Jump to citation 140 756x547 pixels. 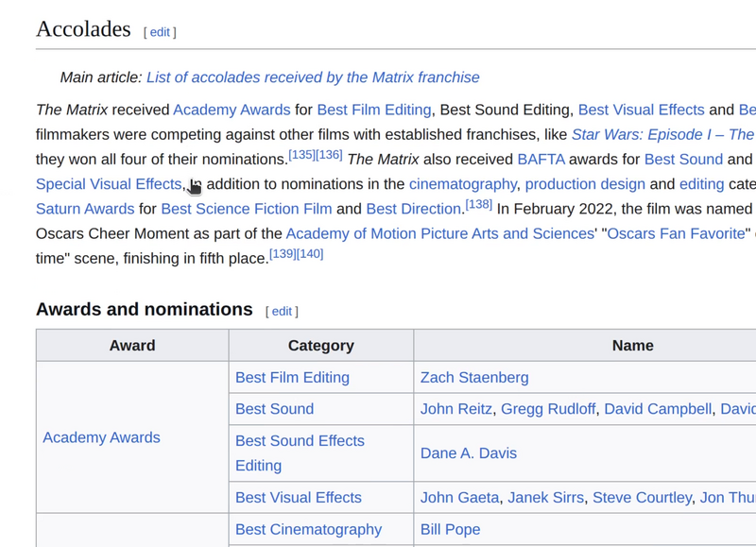click(x=310, y=254)
